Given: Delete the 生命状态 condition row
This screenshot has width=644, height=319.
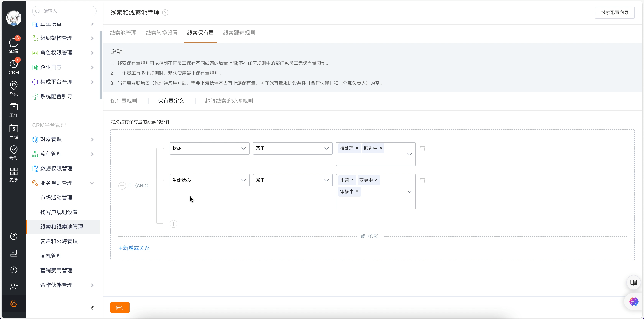Looking at the screenshot, I should point(422,180).
